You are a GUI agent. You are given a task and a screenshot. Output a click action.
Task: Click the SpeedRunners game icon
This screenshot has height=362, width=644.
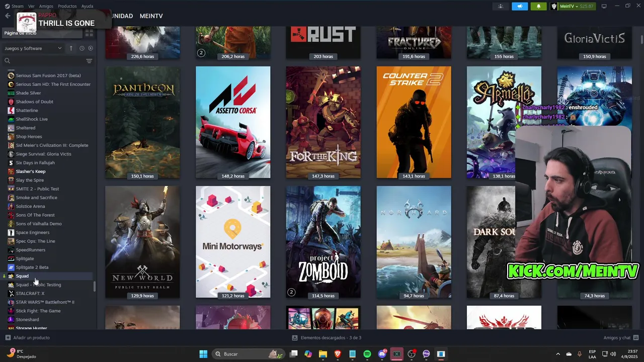(x=11, y=250)
